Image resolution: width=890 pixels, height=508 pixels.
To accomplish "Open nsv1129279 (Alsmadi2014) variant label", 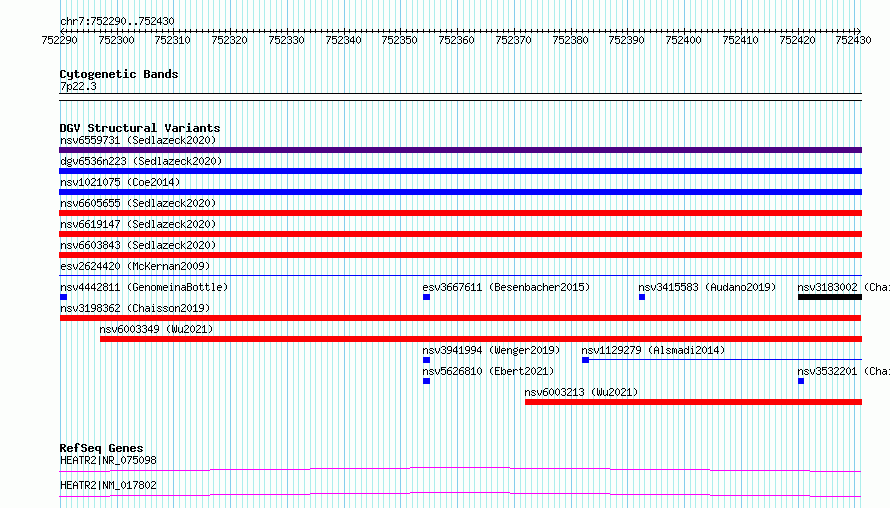I will (x=653, y=350).
